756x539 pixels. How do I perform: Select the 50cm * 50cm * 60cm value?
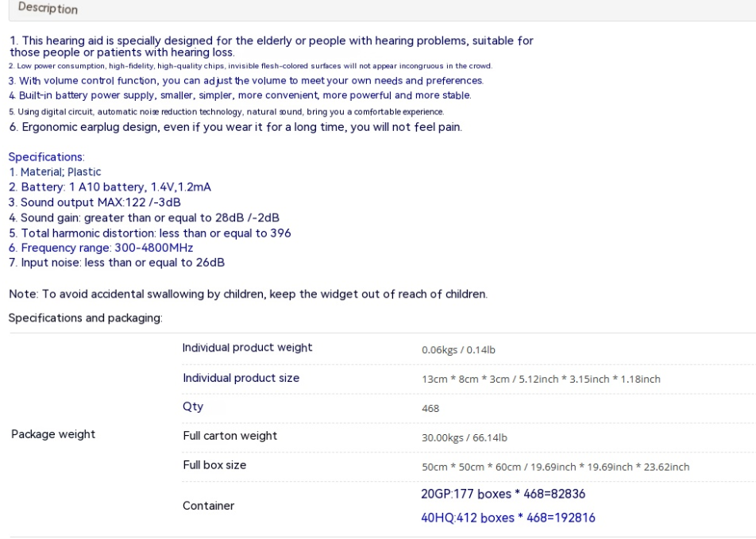555,468
